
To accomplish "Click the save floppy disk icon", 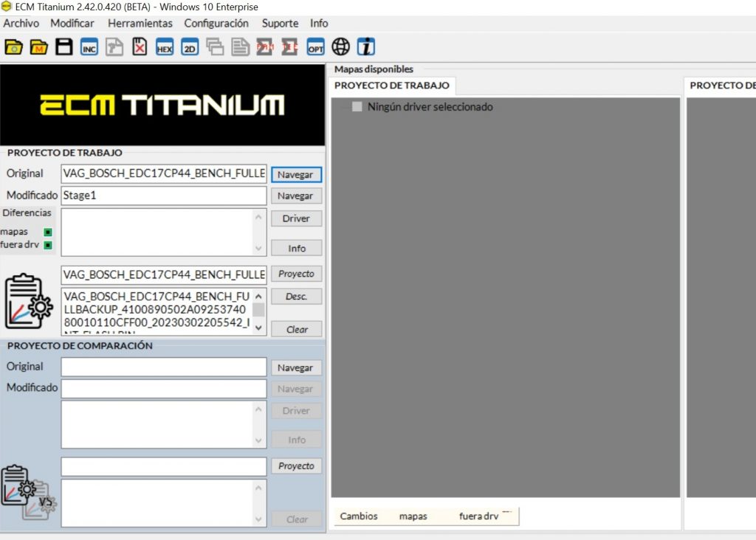I will coord(64,47).
